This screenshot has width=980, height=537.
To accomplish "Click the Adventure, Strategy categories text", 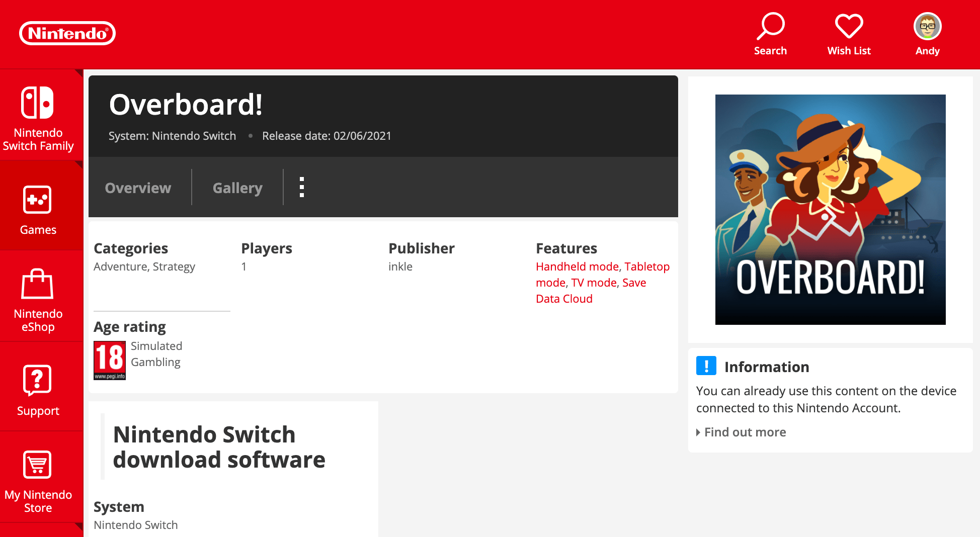I will coord(144,266).
